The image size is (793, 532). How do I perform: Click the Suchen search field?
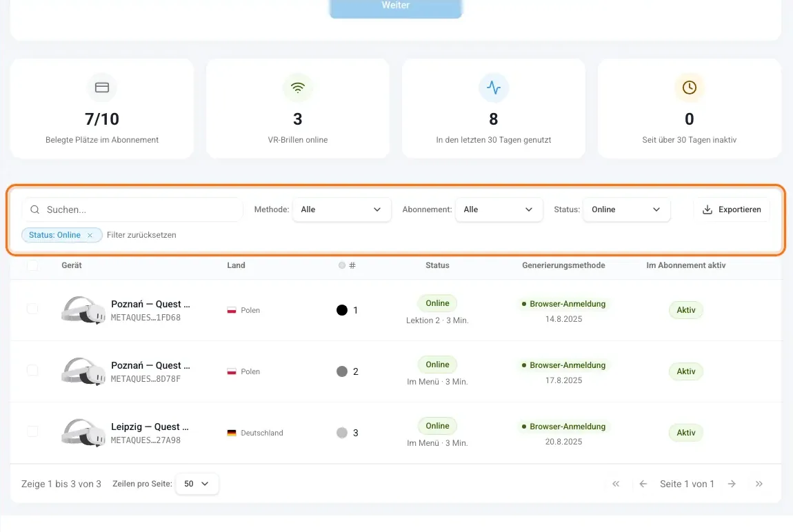pos(132,209)
